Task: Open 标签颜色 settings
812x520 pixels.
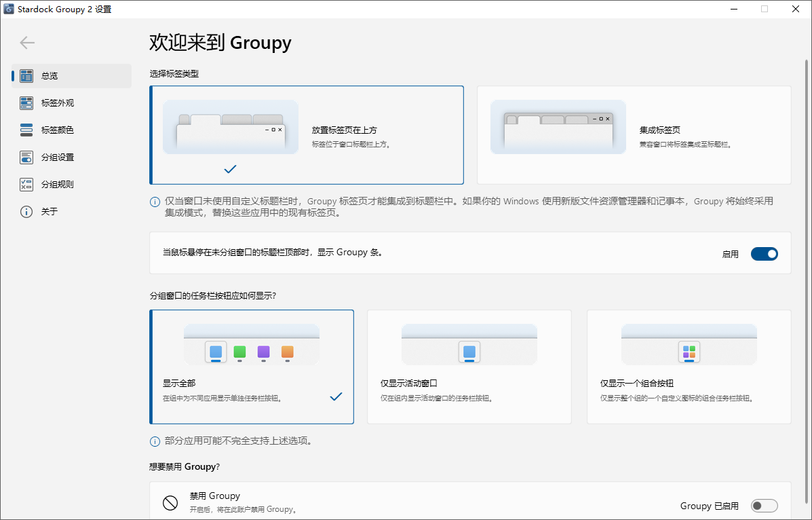Action: pos(71,130)
